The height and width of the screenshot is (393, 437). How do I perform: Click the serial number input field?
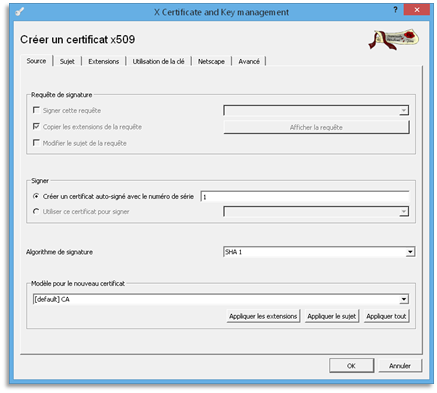tap(305, 196)
